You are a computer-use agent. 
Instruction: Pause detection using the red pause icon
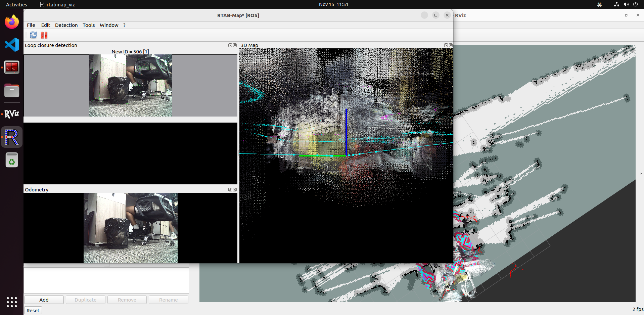(44, 35)
